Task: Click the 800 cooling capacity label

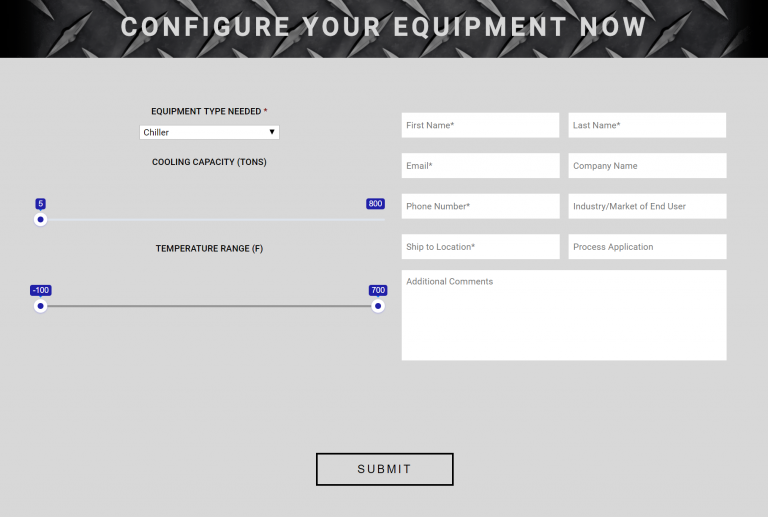Action: (375, 204)
